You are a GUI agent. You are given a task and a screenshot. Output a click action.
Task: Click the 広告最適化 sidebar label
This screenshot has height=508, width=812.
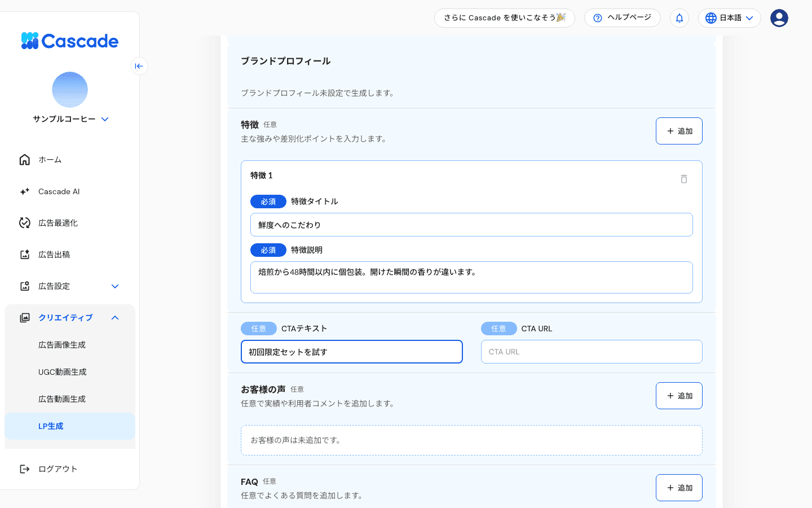click(58, 223)
